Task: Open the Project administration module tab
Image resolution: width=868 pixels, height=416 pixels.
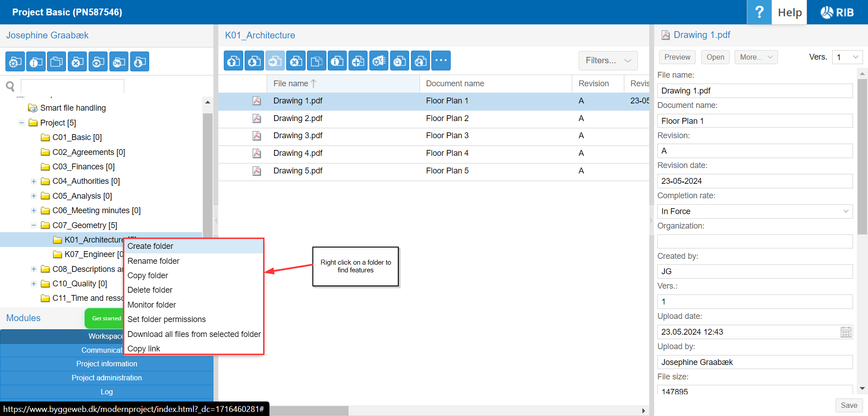Action: point(107,378)
